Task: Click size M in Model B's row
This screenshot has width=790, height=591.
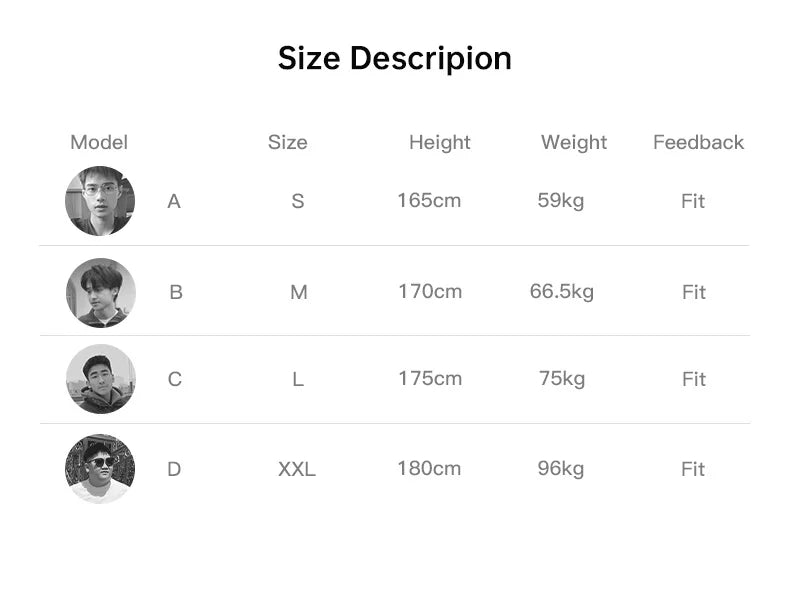Action: tap(299, 292)
